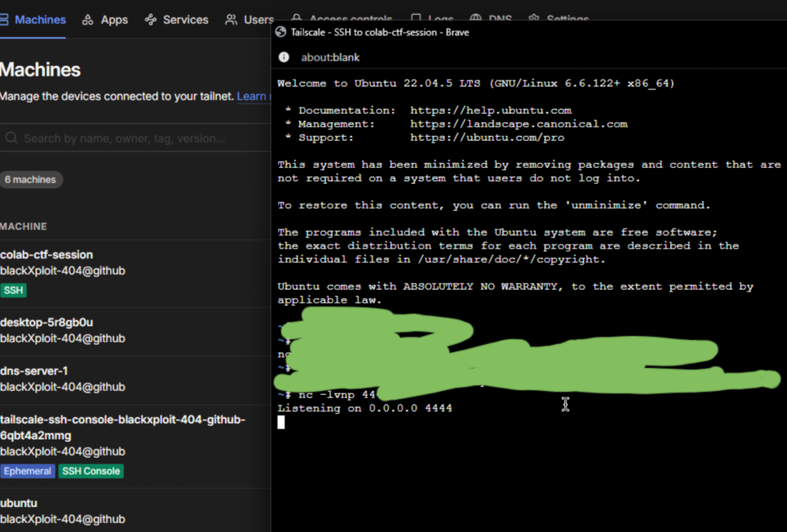The width and height of the screenshot is (787, 532).
Task: Click the Machines tab icon
Action: point(4,20)
